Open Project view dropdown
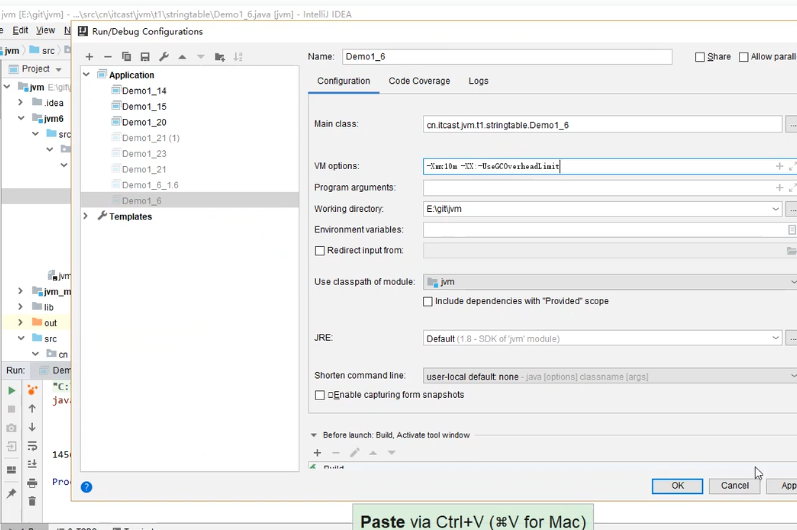 (x=59, y=69)
